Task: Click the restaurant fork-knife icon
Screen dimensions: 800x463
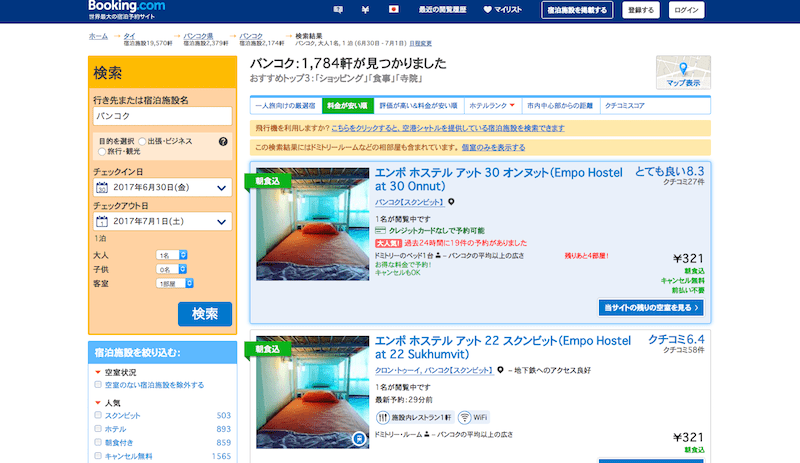Action: coord(383,418)
